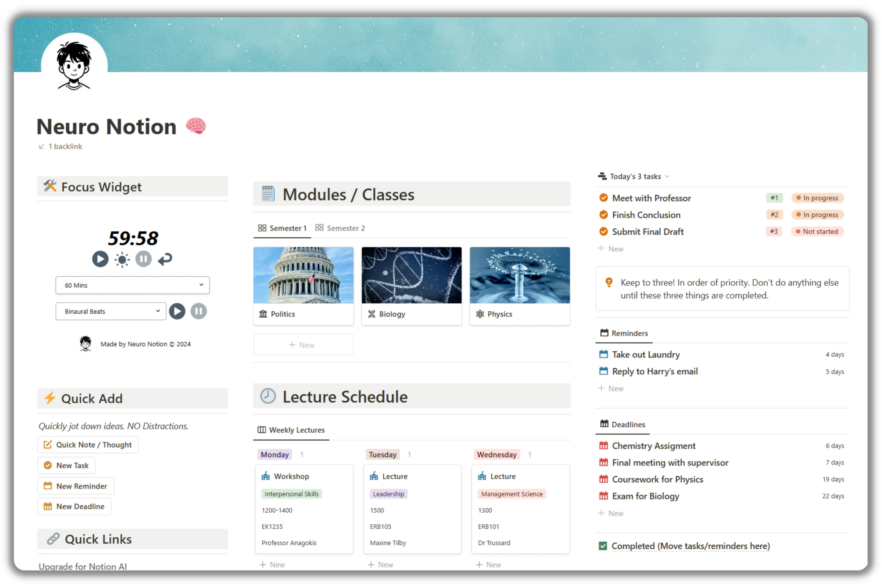Open the 60 Mins duration dropdown

pos(132,285)
